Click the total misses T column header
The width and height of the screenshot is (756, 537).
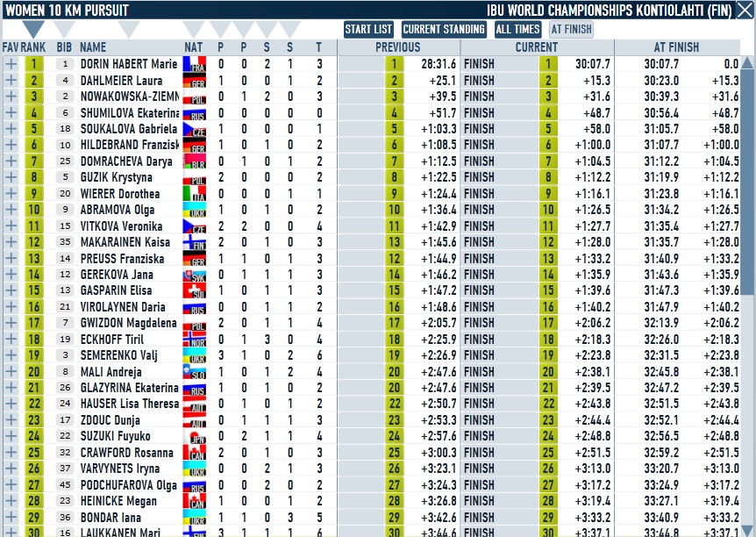[318, 47]
